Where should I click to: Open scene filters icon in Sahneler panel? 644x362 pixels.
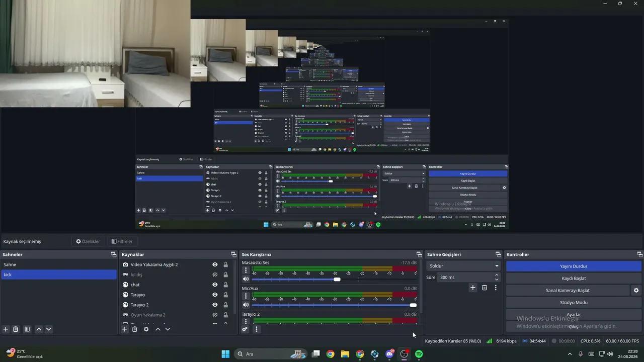(27, 329)
